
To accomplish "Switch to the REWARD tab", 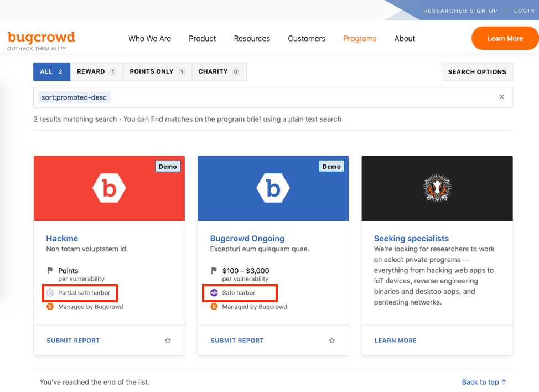I will coord(97,71).
